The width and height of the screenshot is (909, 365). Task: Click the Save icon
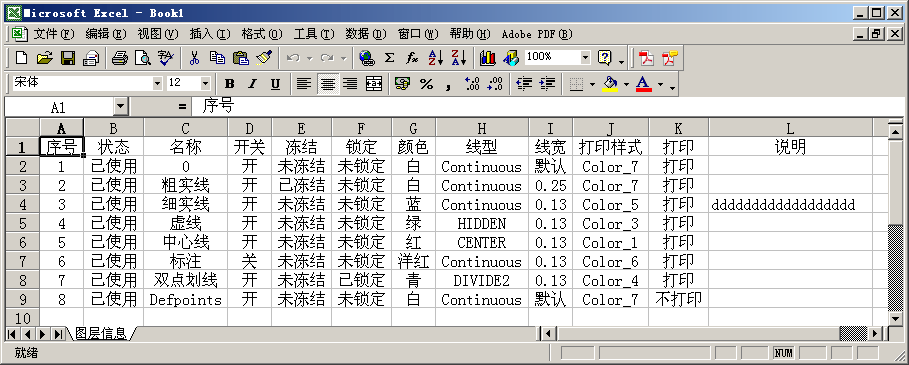tap(68, 57)
